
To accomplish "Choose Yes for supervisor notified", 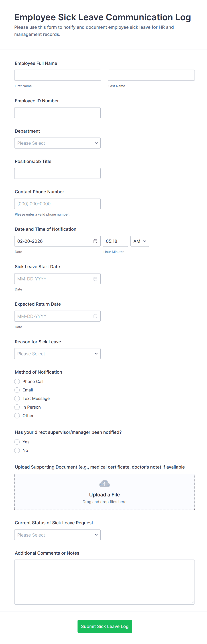I will 17,442.
